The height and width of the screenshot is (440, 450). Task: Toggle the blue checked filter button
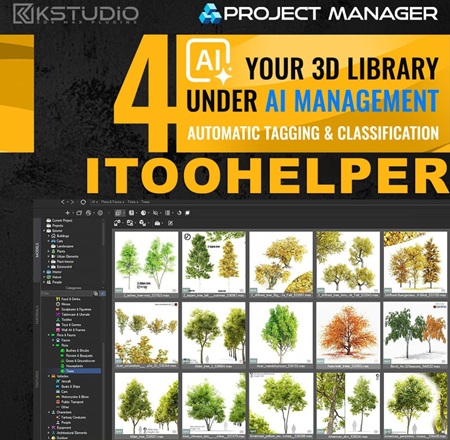(103, 294)
